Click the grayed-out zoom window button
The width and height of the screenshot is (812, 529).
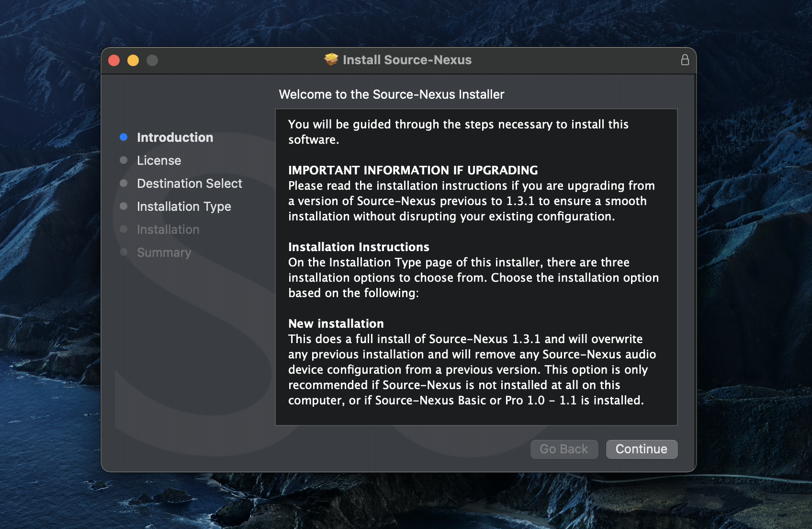[152, 60]
